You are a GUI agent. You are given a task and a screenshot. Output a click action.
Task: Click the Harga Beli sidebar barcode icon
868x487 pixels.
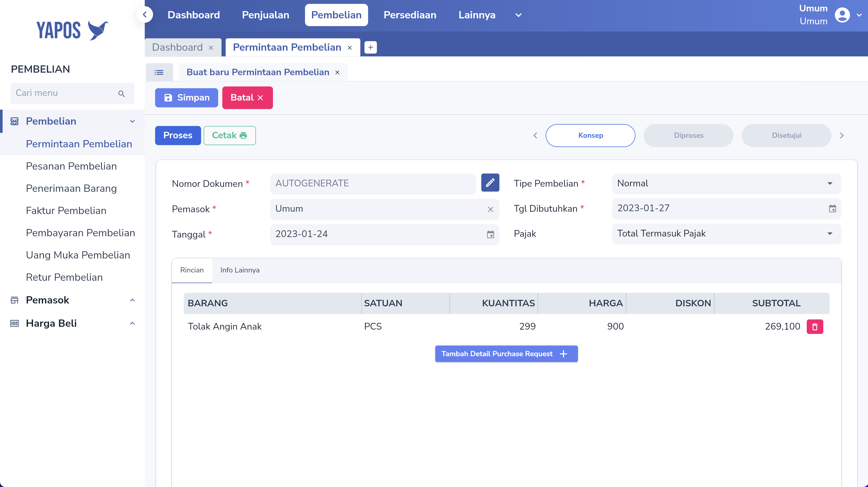point(14,324)
